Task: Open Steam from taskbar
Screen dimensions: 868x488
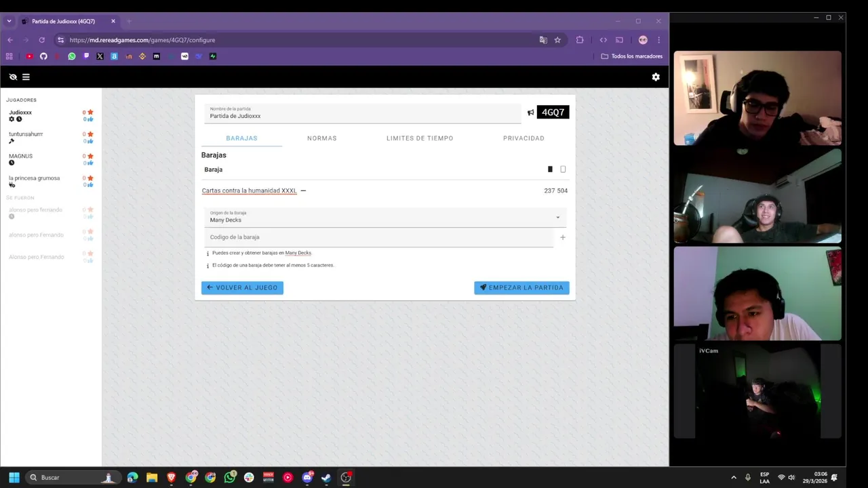Action: click(326, 477)
